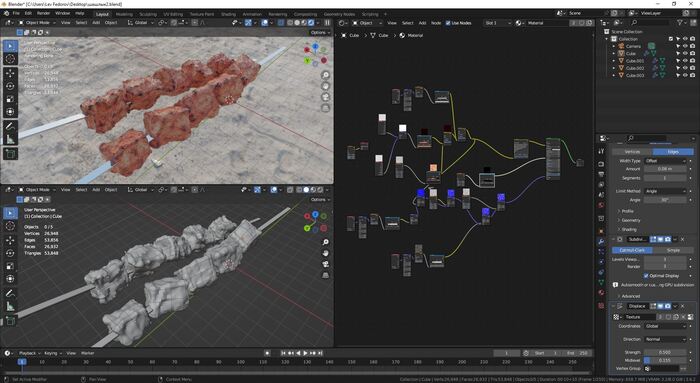Image resolution: width=700 pixels, height=383 pixels.
Task: Select Simple subdivision type
Action: click(x=673, y=250)
